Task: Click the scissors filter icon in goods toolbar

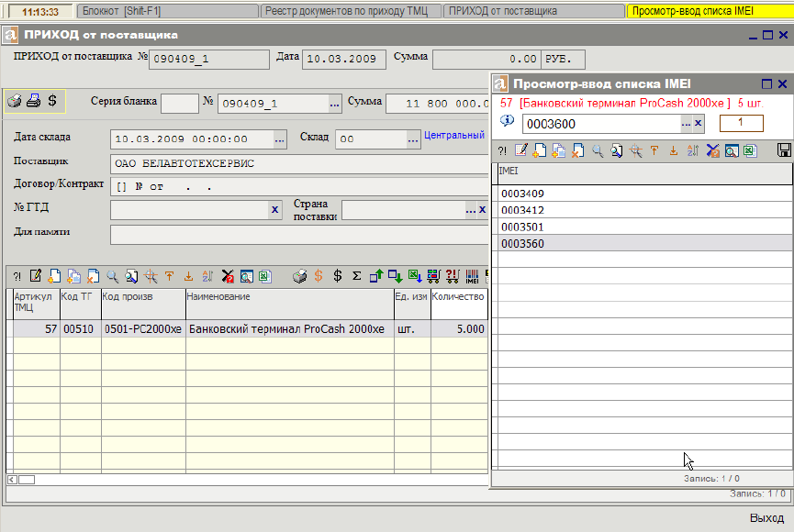Action: [228, 276]
